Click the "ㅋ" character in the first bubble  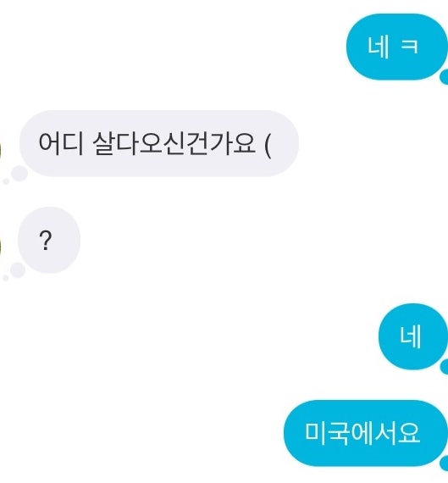pos(410,47)
